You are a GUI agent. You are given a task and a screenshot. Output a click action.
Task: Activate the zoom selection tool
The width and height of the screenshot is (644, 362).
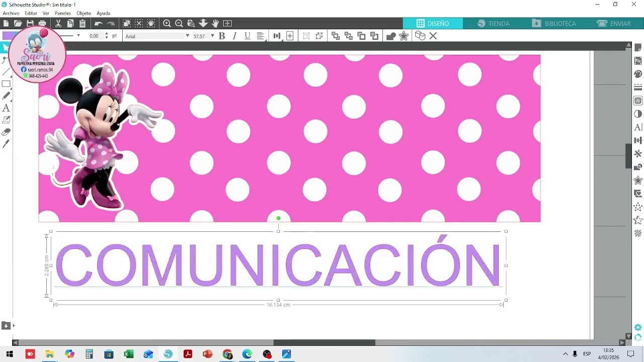point(191,23)
